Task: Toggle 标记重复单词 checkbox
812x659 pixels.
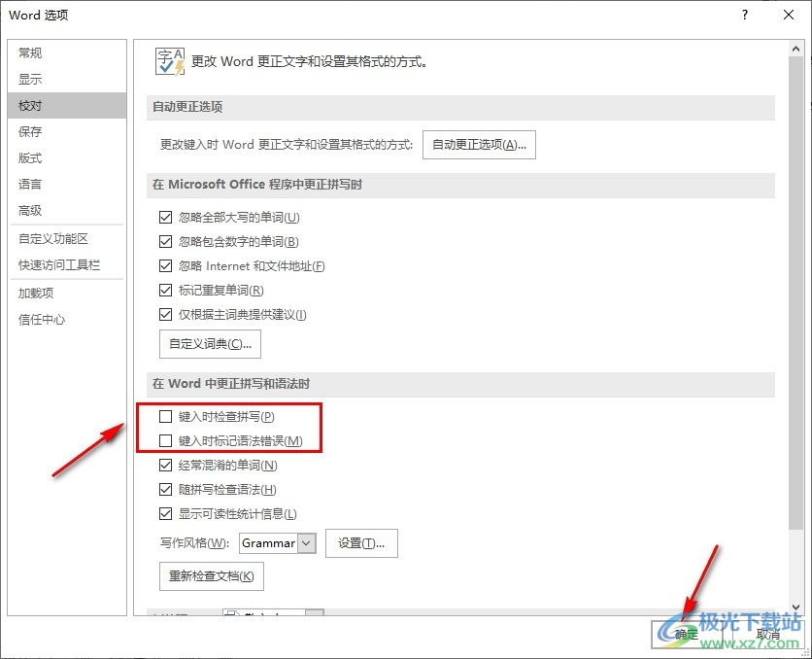Action: click(166, 290)
